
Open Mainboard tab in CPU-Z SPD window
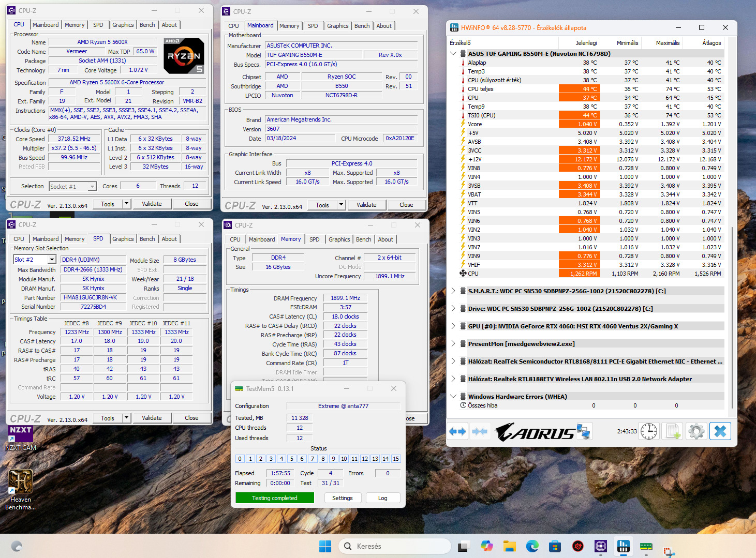[46, 239]
